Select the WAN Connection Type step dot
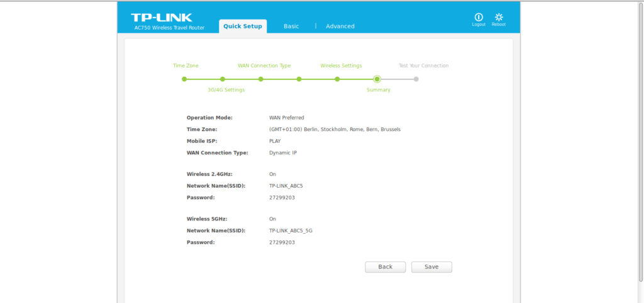644x303 pixels. tap(261, 79)
